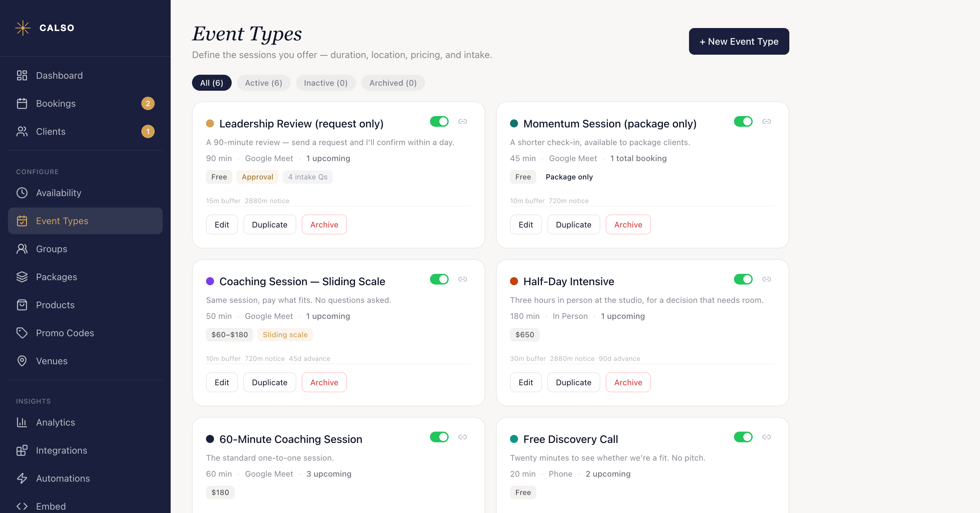
Task: Duplicate the Momentum Session event
Action: tap(574, 224)
